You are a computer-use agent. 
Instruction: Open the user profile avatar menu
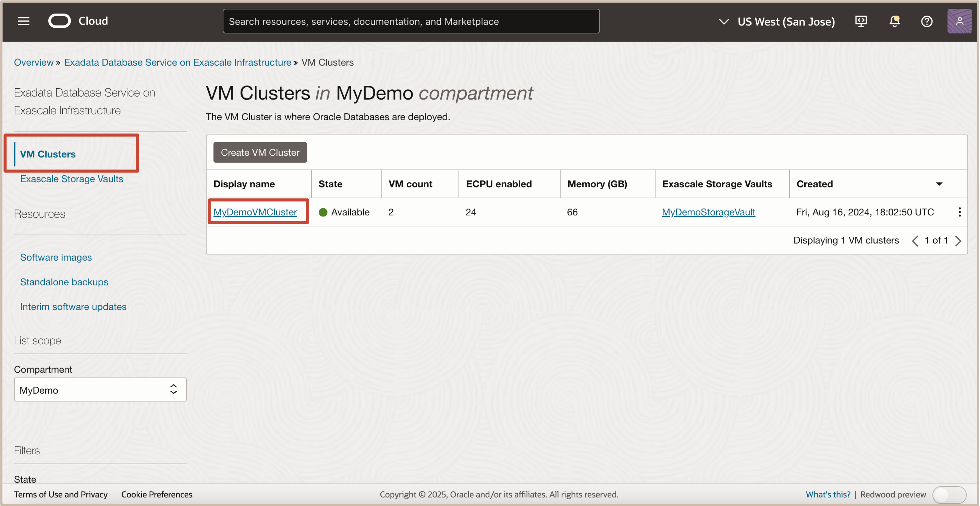pyautogui.click(x=959, y=21)
